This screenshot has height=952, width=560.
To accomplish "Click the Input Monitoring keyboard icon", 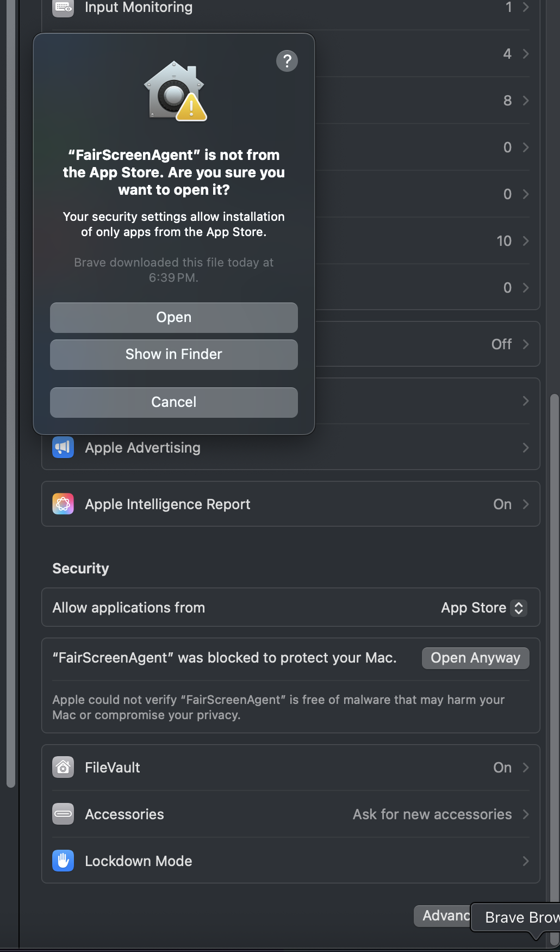I will click(63, 8).
